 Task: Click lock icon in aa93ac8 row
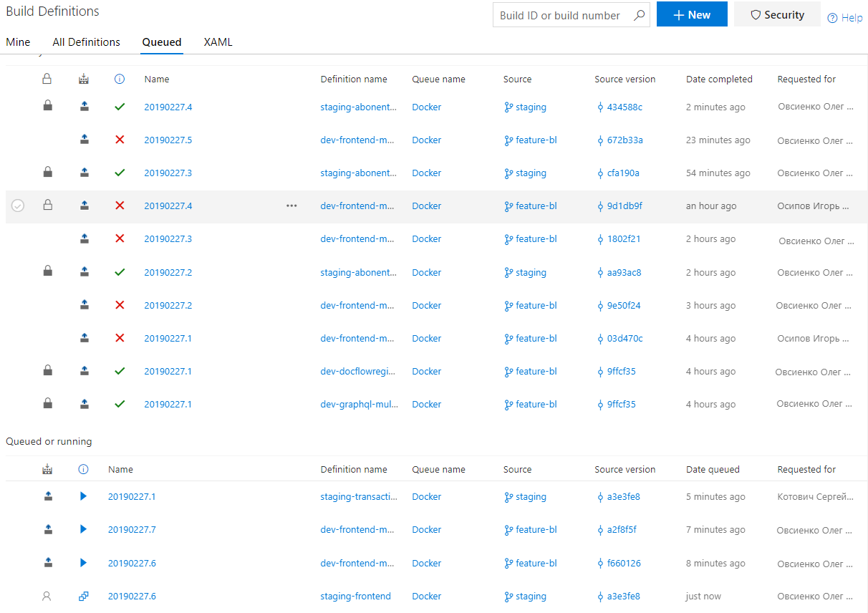tap(47, 271)
